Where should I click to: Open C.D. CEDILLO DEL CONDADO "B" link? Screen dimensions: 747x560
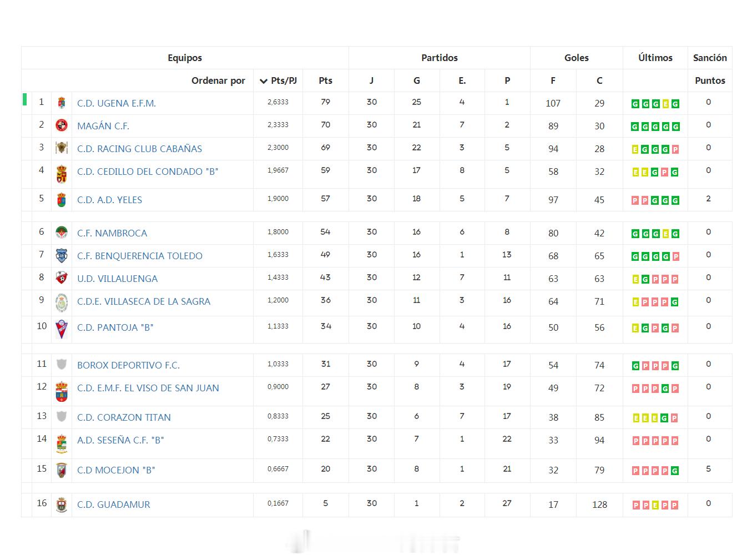tap(148, 171)
